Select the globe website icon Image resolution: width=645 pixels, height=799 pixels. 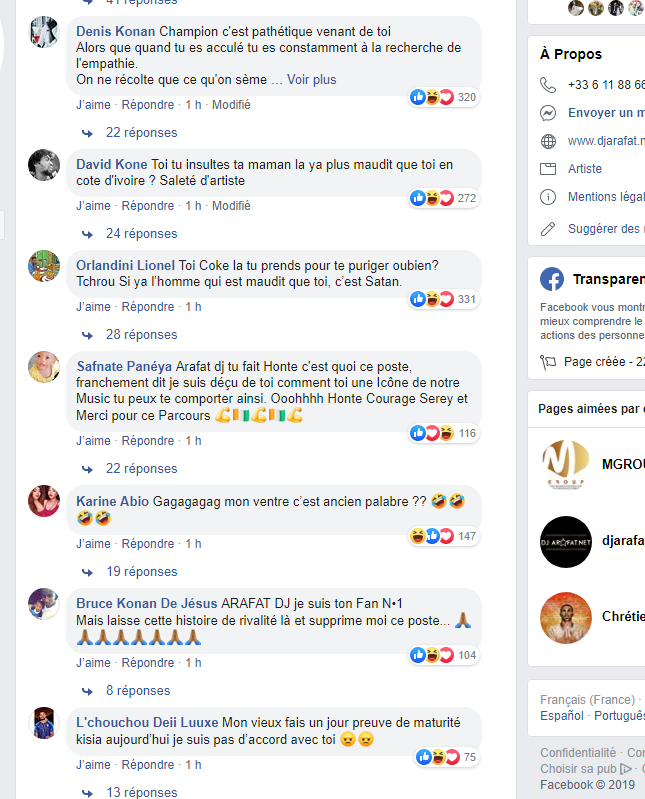[x=548, y=141]
